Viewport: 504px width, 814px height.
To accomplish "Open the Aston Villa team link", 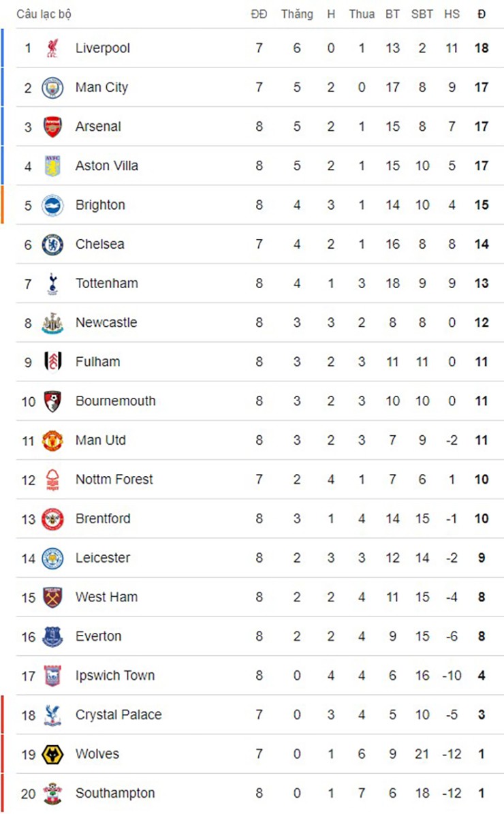I will (x=106, y=166).
